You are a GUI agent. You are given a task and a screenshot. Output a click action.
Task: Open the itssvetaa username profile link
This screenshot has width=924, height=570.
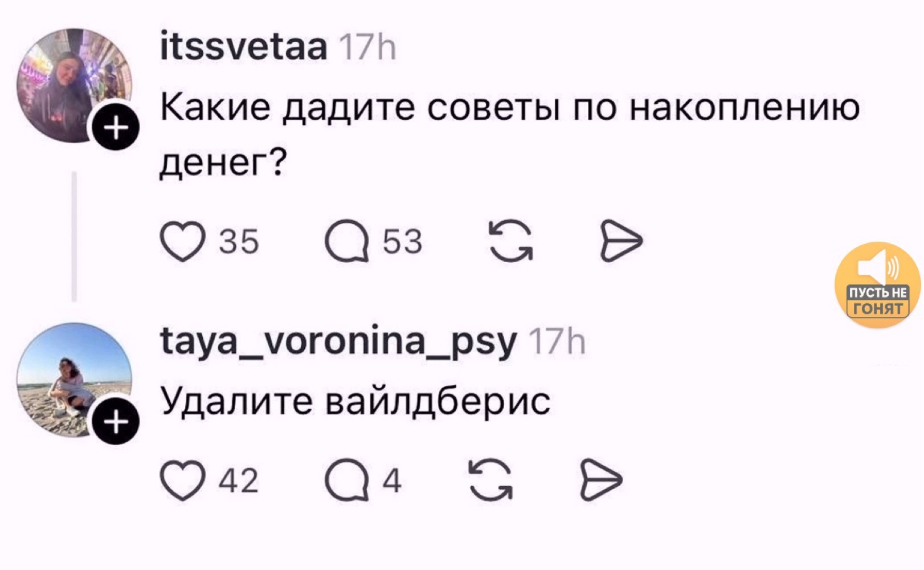click(243, 47)
